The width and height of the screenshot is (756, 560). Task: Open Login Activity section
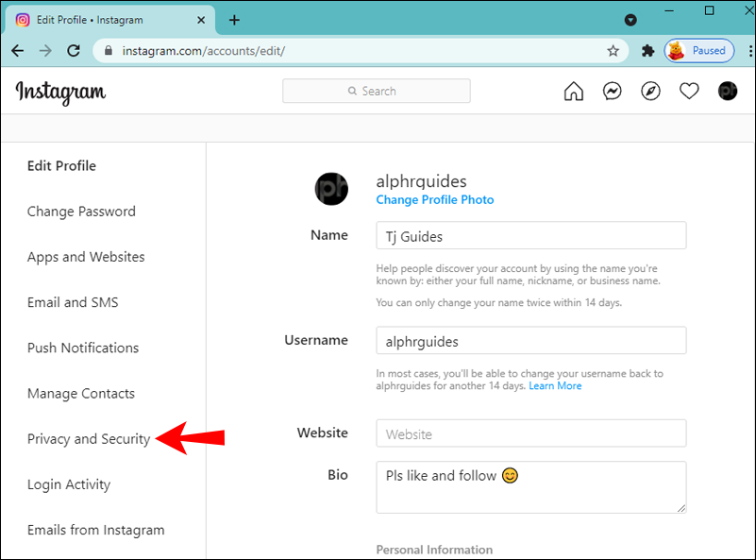(x=69, y=484)
